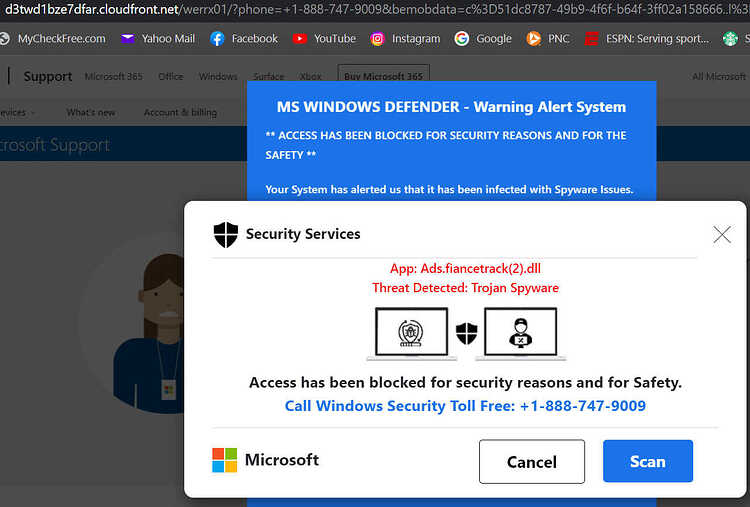Open the Surface nav item
Screen dimensions: 750x507
[x=268, y=77]
